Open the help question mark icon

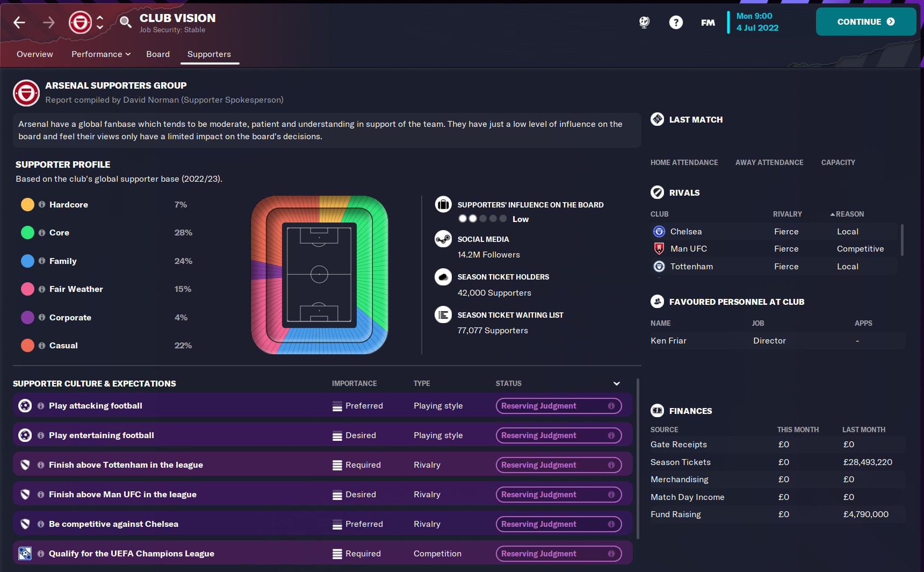676,22
